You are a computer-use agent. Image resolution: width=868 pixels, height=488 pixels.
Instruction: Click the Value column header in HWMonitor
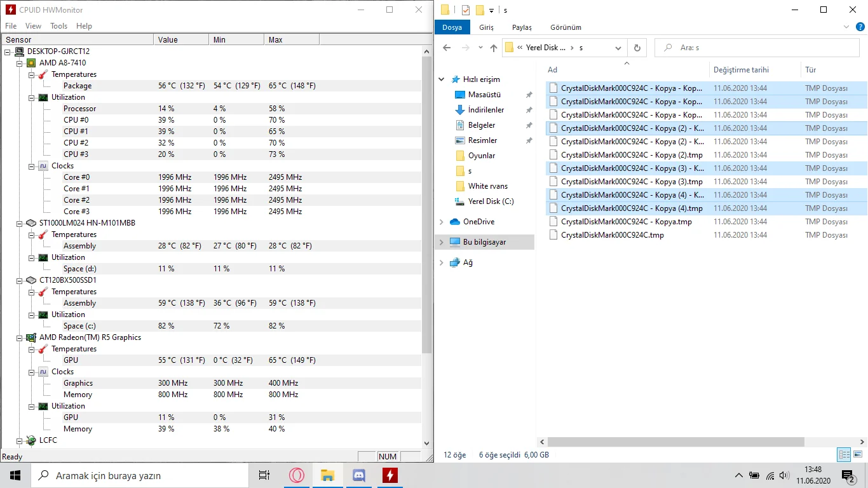point(181,39)
